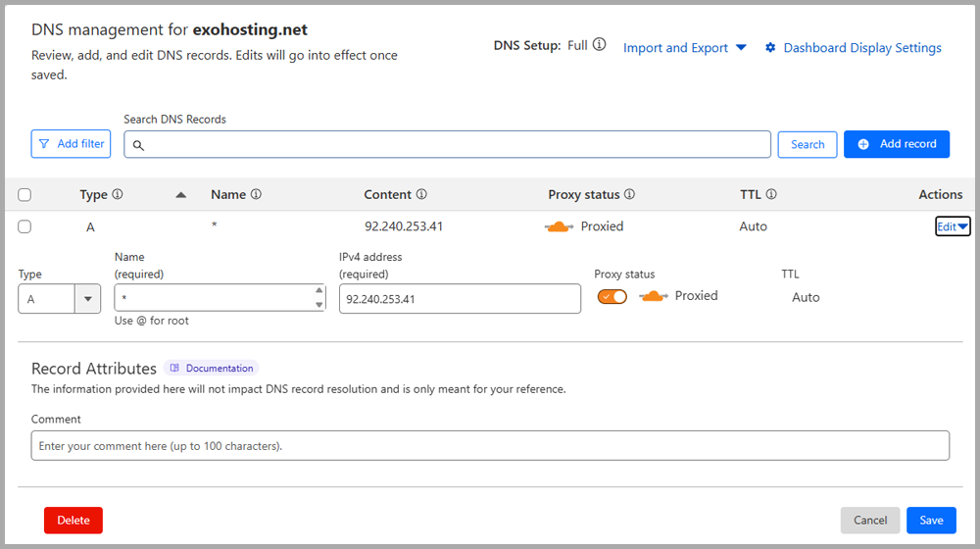Viewport: 980px width, 549px height.
Task: Click the magnifier icon in search field
Action: pyautogui.click(x=138, y=145)
